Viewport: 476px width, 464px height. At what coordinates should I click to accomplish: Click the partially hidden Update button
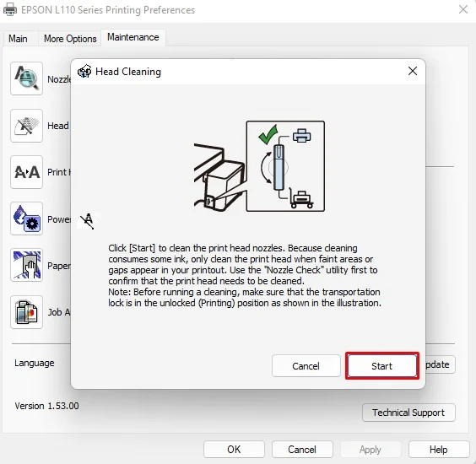[x=440, y=364]
